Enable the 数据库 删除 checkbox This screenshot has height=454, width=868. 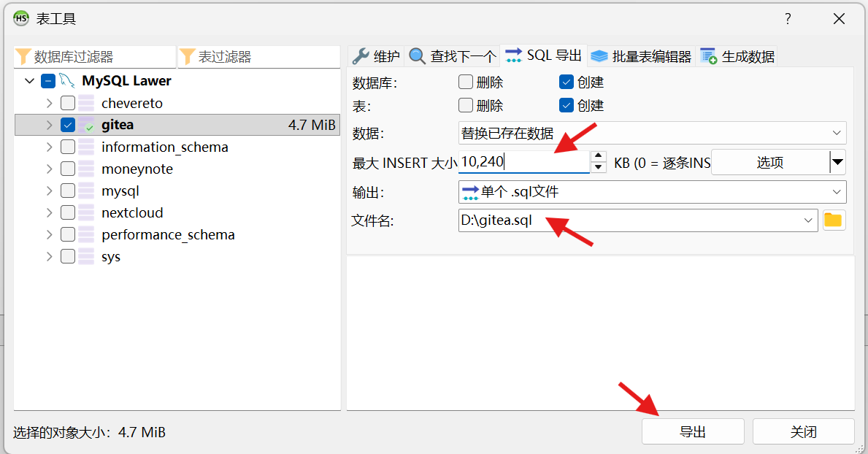466,82
